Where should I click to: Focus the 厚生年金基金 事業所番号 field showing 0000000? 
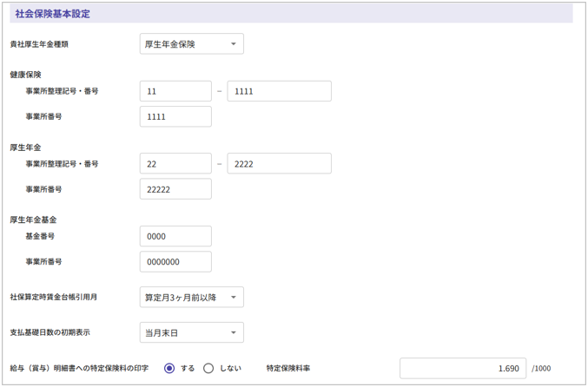coord(175,261)
